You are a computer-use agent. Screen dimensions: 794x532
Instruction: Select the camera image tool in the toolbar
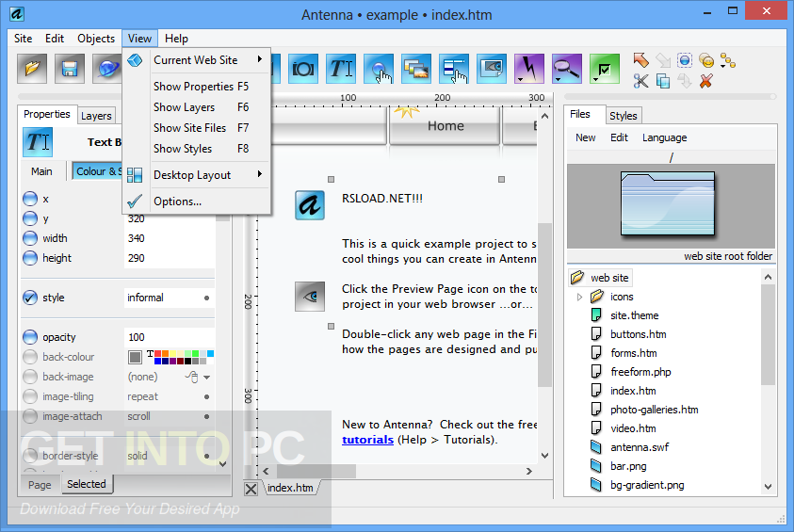(x=303, y=69)
